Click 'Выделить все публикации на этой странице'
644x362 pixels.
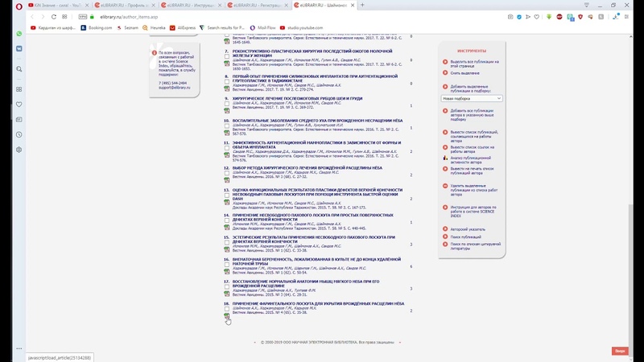(474, 64)
